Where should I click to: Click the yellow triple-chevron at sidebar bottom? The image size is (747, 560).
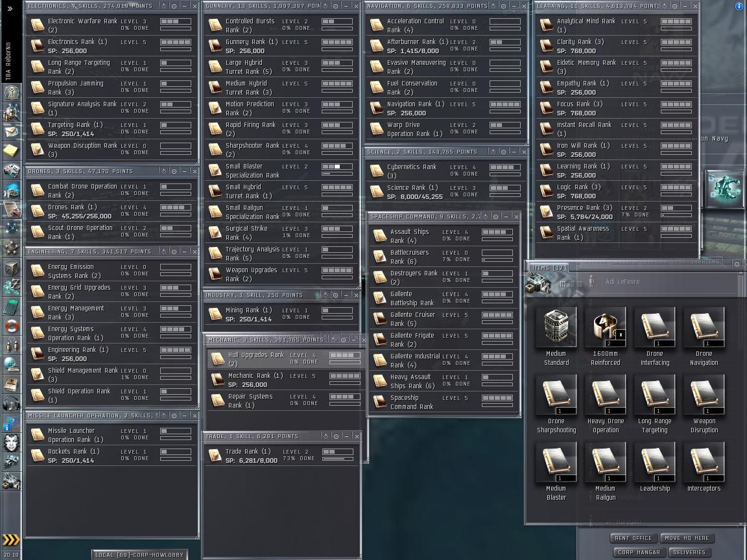[11, 539]
